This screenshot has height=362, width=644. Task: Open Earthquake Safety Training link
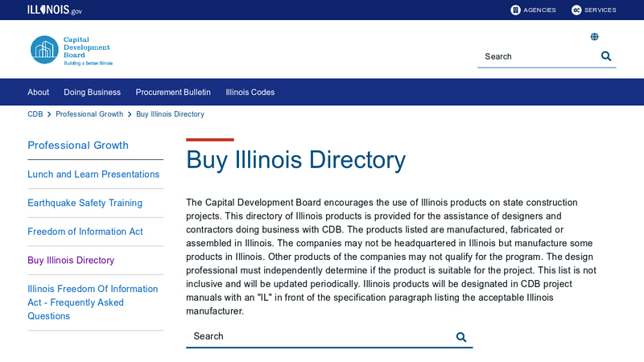[x=85, y=203]
